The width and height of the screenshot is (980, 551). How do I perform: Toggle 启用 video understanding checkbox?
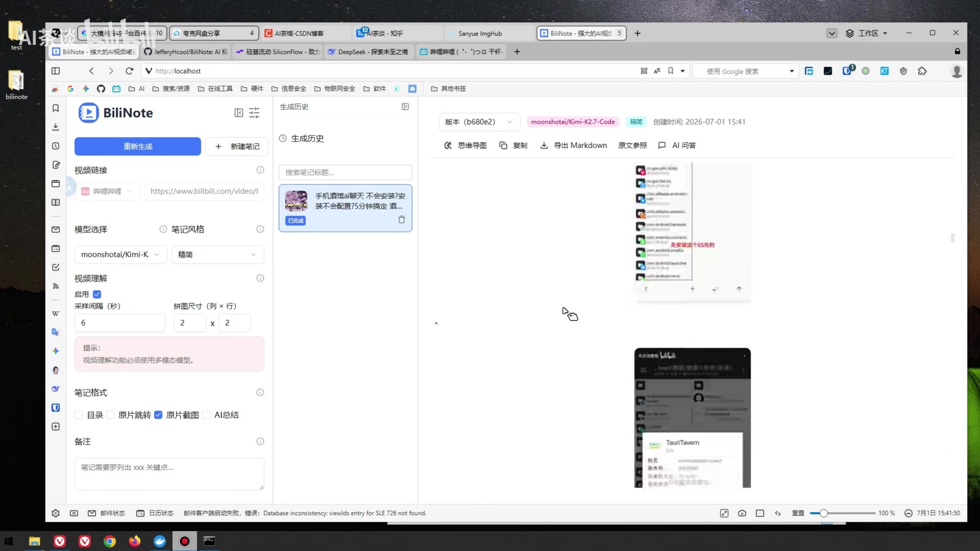(97, 294)
